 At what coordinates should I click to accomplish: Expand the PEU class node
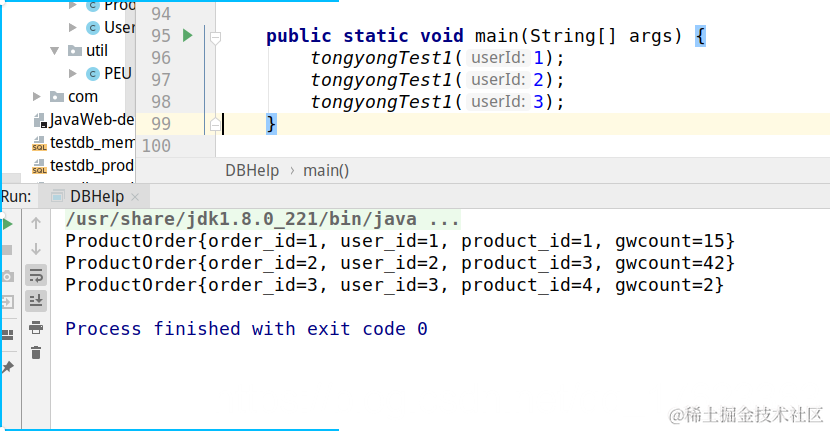(x=73, y=74)
